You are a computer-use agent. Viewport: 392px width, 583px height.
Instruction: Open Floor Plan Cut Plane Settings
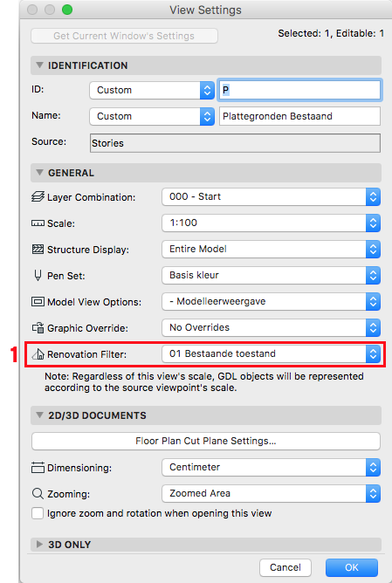click(x=206, y=441)
